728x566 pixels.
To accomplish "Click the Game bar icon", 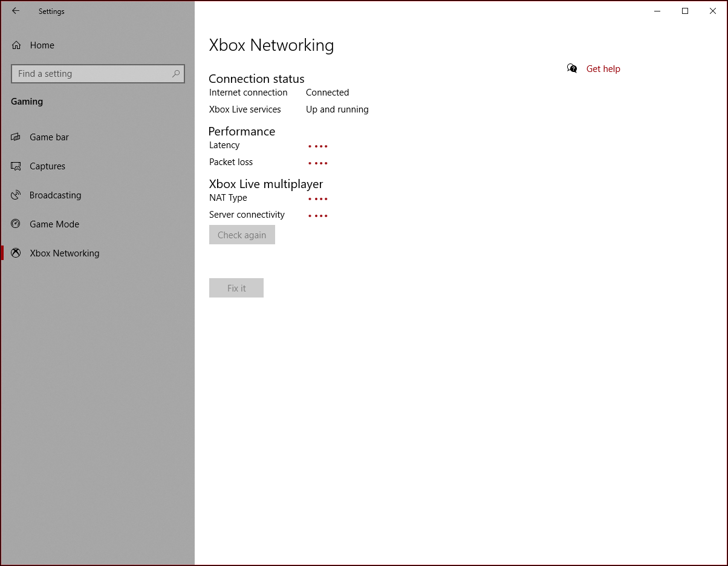I will point(16,137).
